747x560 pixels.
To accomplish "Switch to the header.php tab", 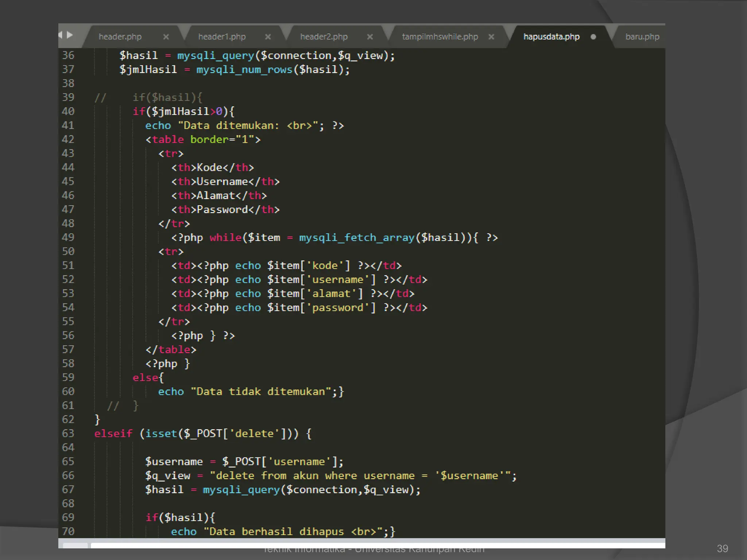I will 120,37.
